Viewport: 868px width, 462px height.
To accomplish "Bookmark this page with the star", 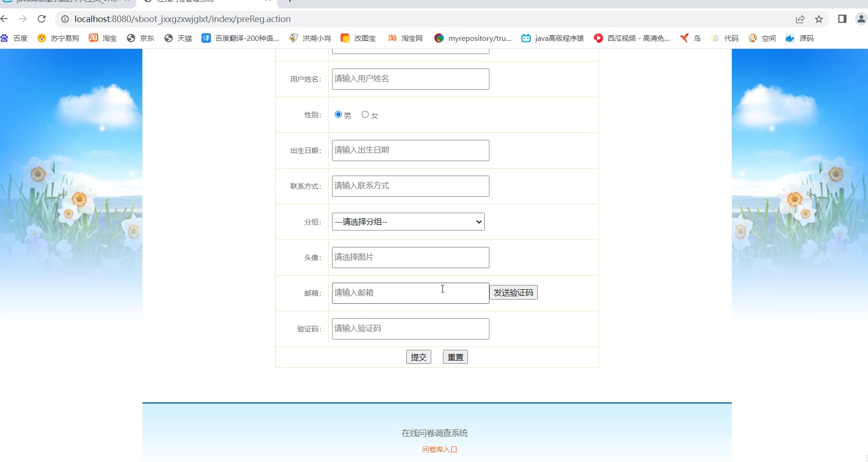I will (x=819, y=19).
